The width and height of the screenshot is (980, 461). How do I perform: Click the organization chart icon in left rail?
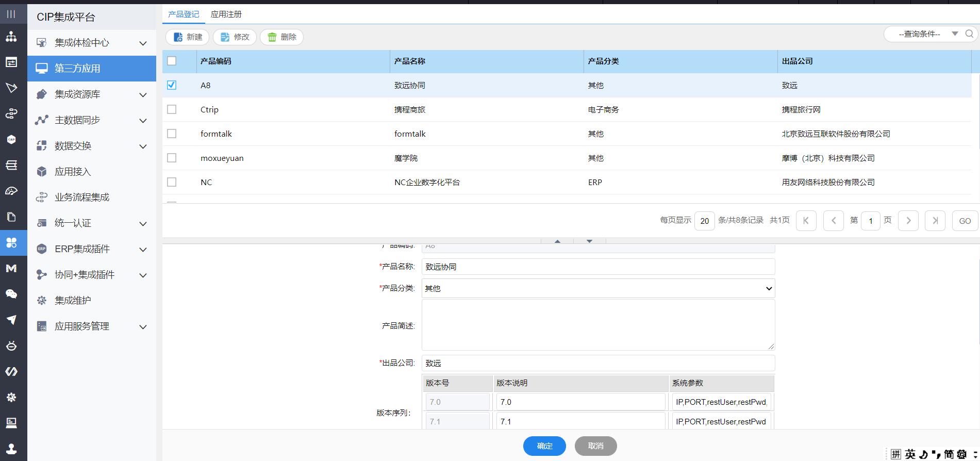point(11,37)
